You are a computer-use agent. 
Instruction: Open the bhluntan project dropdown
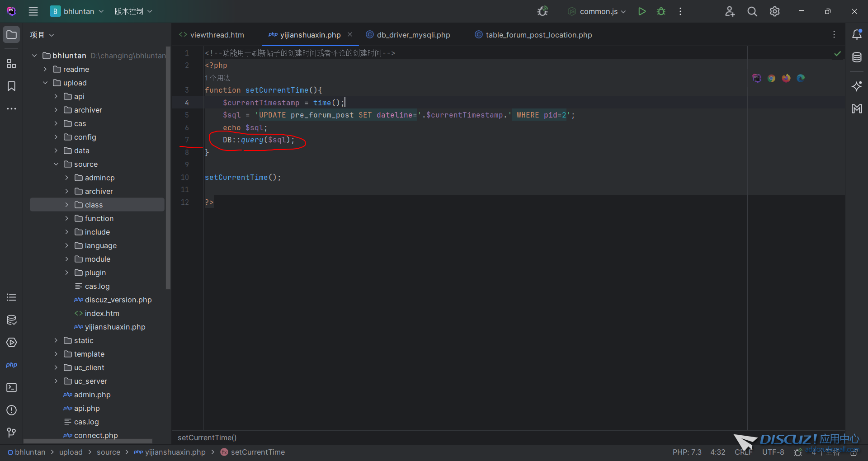(77, 11)
